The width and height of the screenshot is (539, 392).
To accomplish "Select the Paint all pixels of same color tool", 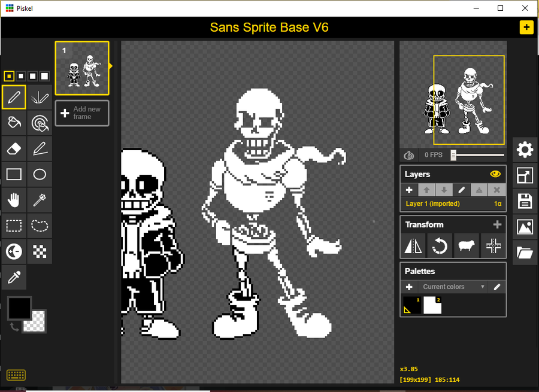I will (40, 123).
